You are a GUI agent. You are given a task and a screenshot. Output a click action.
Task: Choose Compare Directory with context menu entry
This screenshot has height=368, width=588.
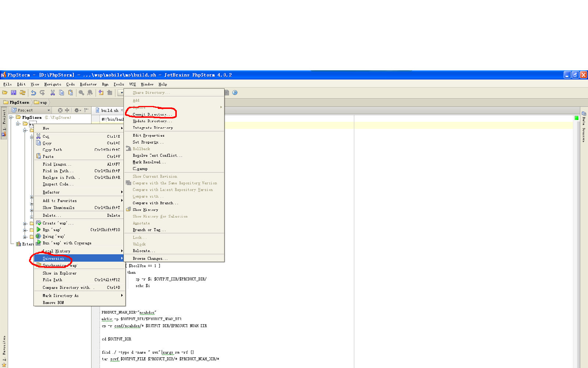(79, 287)
